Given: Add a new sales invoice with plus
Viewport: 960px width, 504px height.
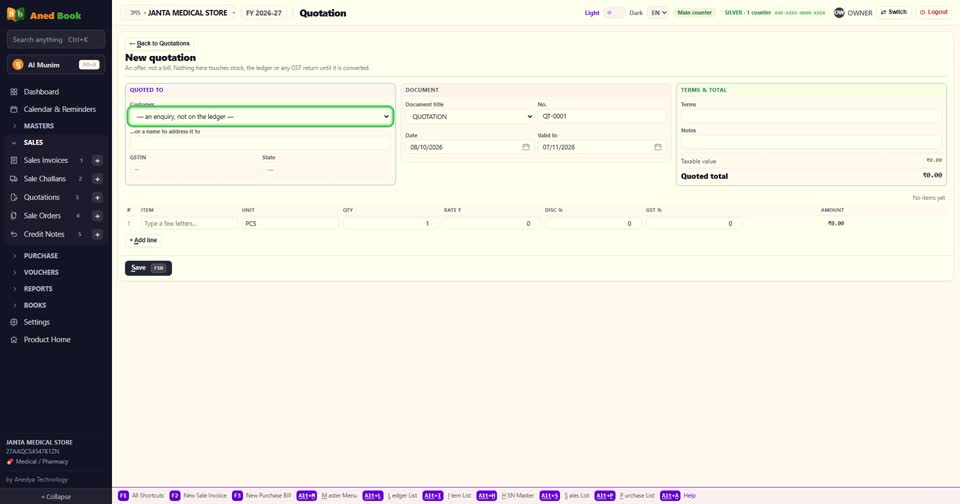Looking at the screenshot, I should [97, 160].
